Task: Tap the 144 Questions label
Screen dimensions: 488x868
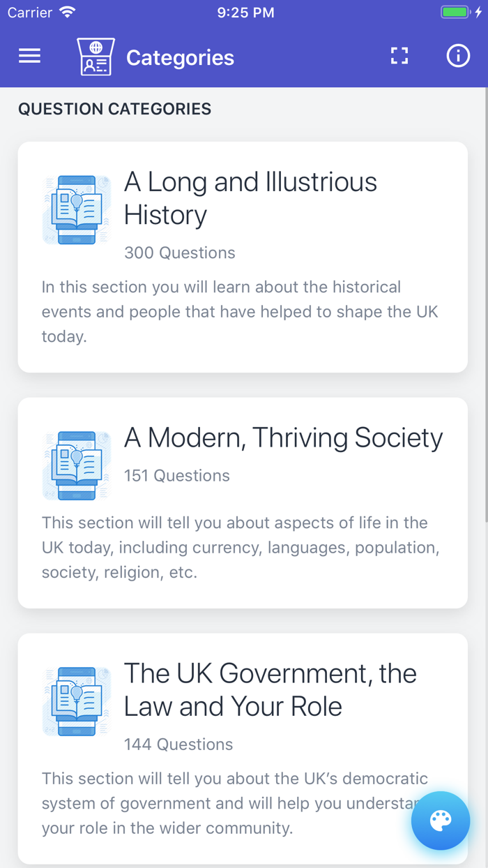Action: pos(178,744)
